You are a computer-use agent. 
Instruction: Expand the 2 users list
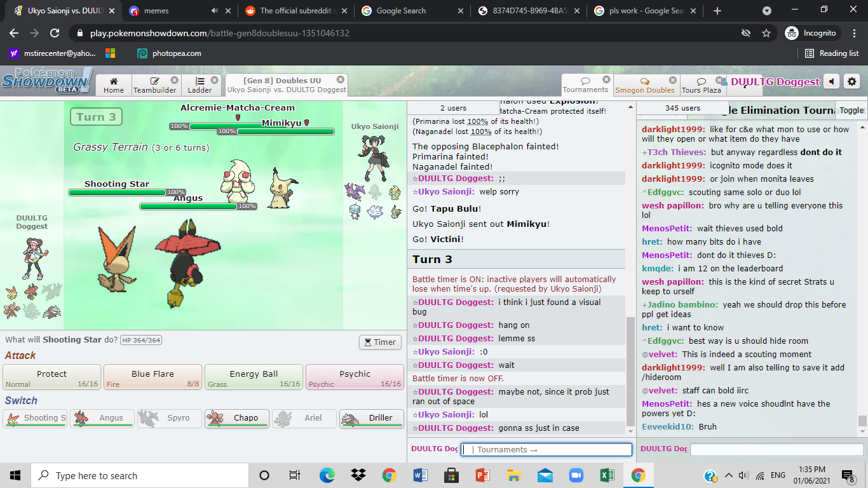pos(452,108)
